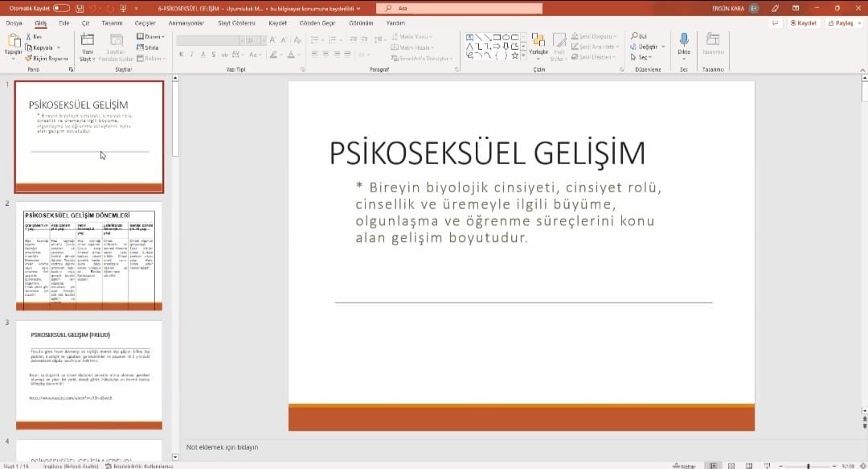Select the text box shape in gallery
This screenshot has height=469, width=868.
469,37
